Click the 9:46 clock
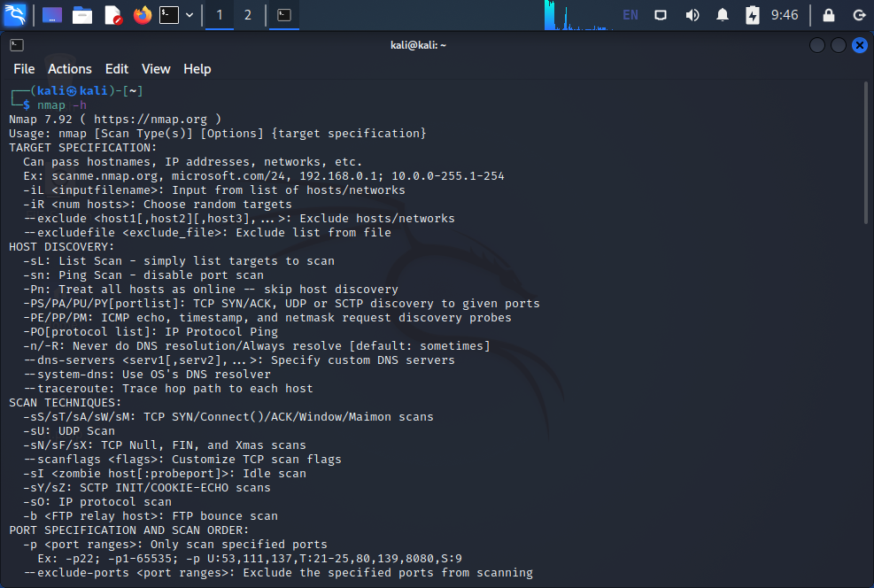This screenshot has width=874, height=588. coord(785,15)
